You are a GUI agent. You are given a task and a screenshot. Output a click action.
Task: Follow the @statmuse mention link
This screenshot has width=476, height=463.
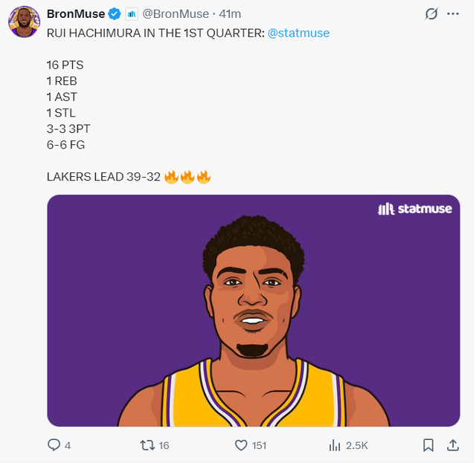tap(297, 33)
